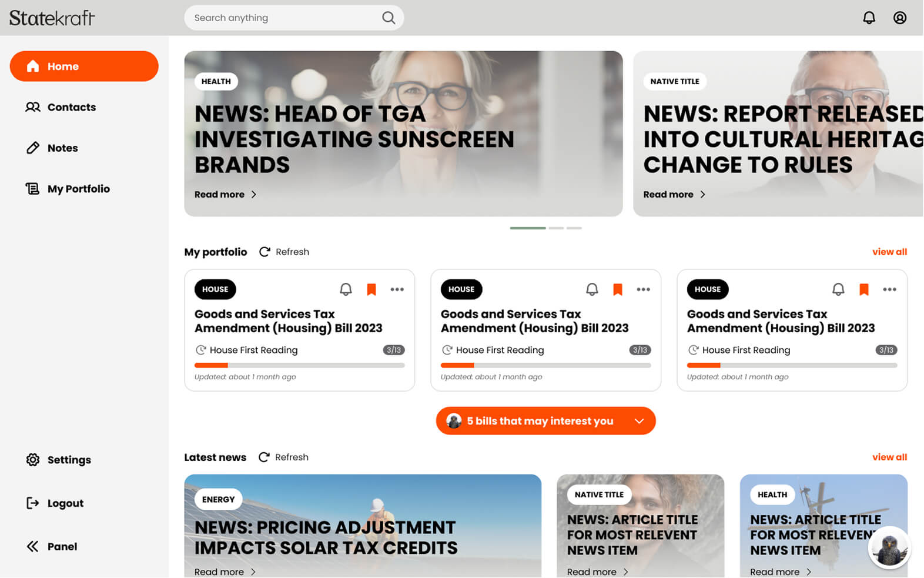Refresh the My portfolio section
924x578 pixels.
click(x=284, y=252)
